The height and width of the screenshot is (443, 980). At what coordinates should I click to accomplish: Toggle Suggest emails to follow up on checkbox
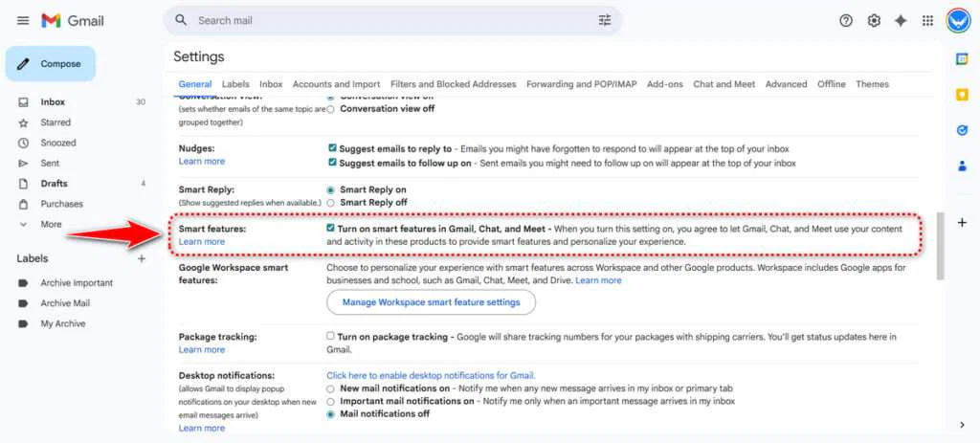coord(332,163)
